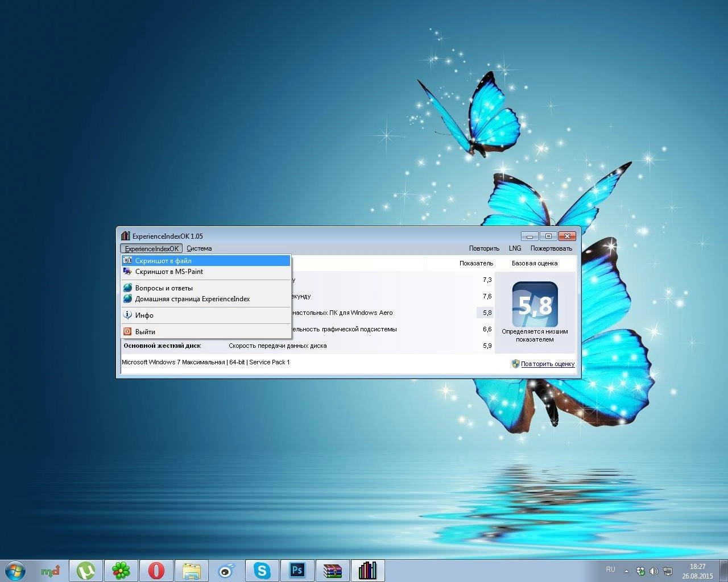Choose 'Скриншот в файл' menu entry
728x582 pixels.
coord(206,260)
